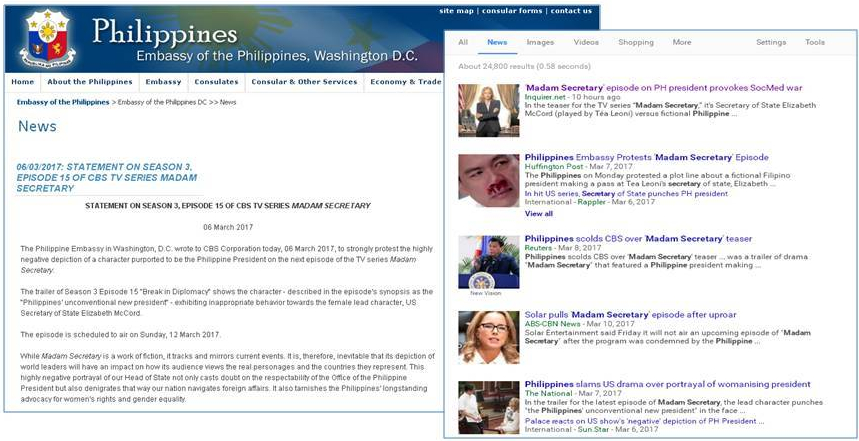This screenshot has height=441, width=859.
Task: Select the Consulates navigation item
Action: (216, 82)
